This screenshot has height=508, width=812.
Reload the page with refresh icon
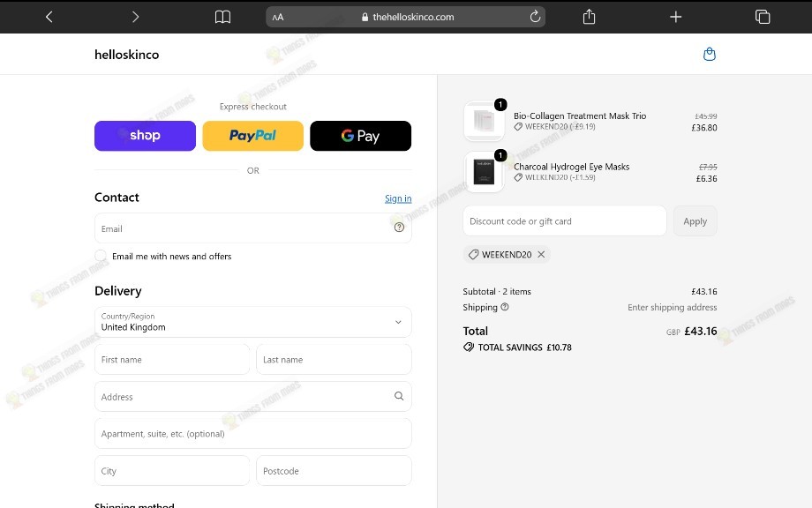[535, 17]
